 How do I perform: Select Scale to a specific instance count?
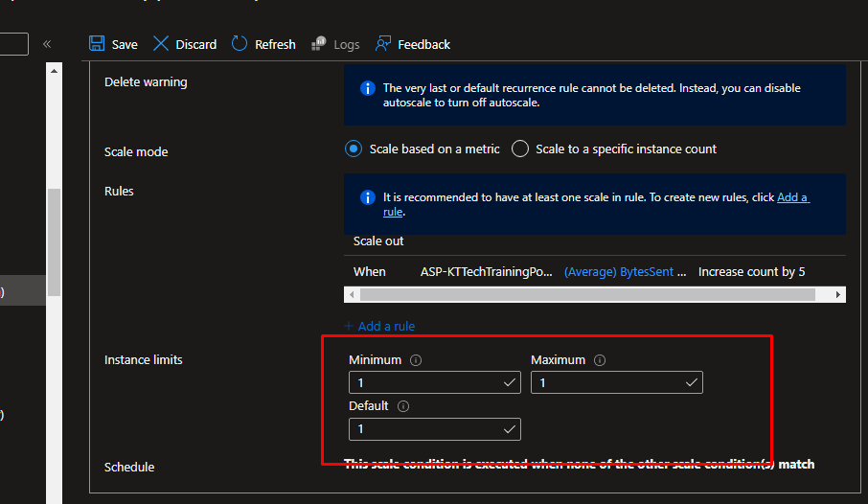[x=520, y=149]
